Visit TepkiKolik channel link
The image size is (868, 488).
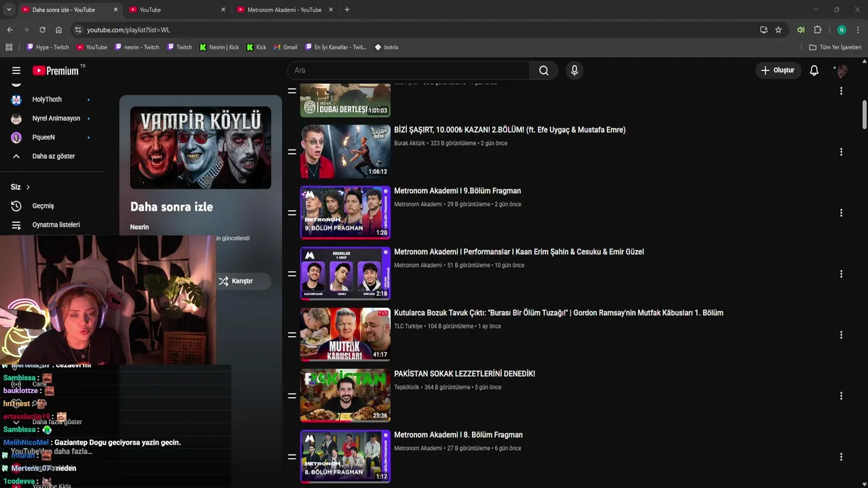(x=406, y=387)
